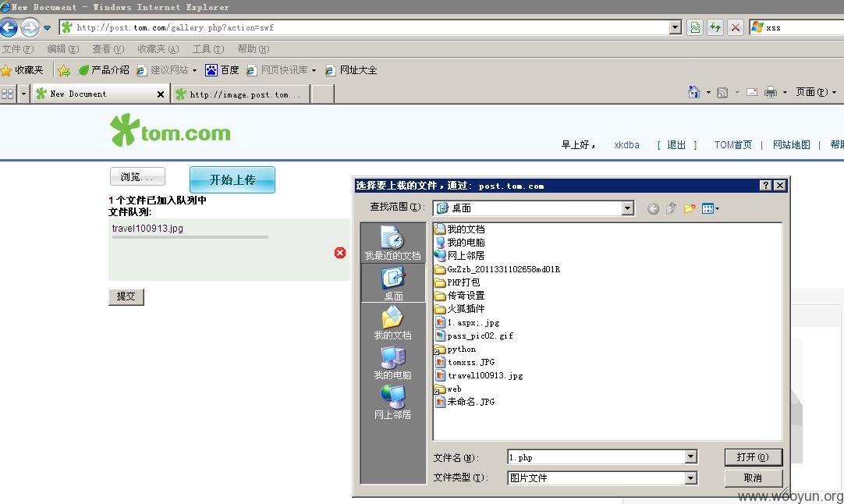Select the PHP打包 folder in file list

click(457, 282)
